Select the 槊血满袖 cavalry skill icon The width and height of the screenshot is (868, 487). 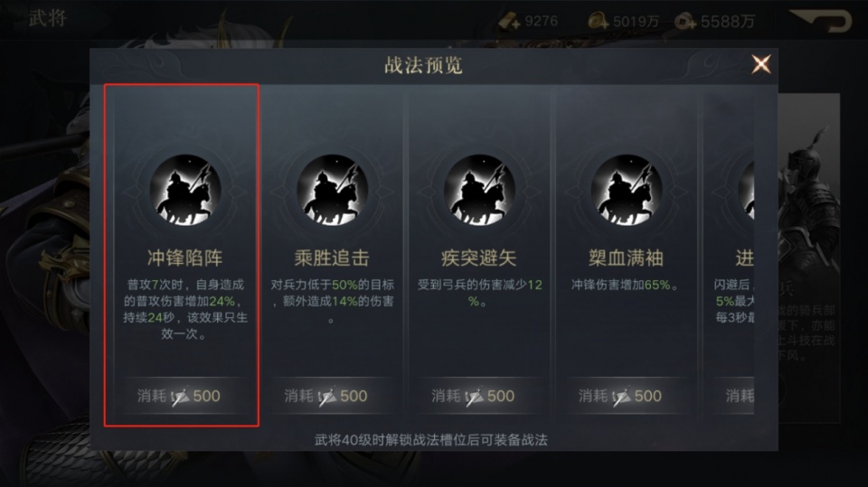click(626, 190)
